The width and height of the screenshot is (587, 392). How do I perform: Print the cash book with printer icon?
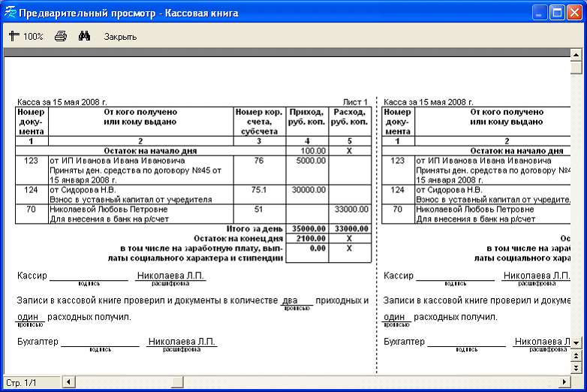(x=61, y=36)
